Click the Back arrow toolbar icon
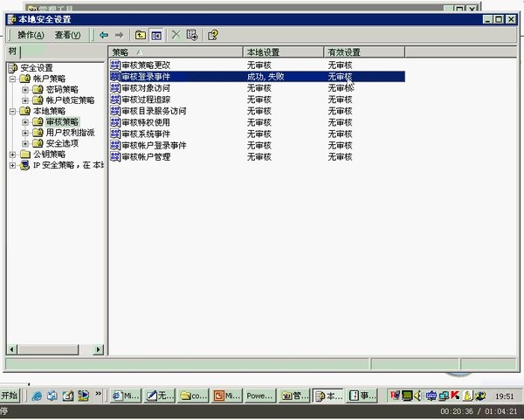The image size is (524, 420). click(104, 35)
